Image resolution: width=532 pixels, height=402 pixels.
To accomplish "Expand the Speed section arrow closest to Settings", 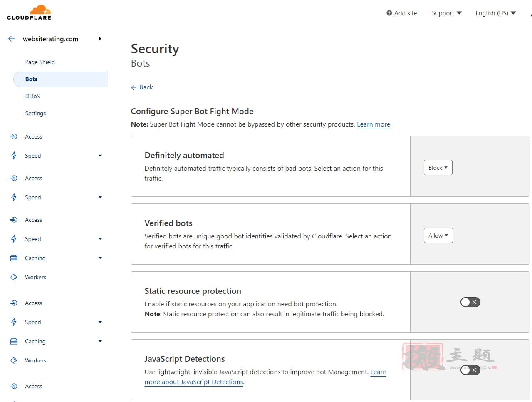I will point(100,156).
